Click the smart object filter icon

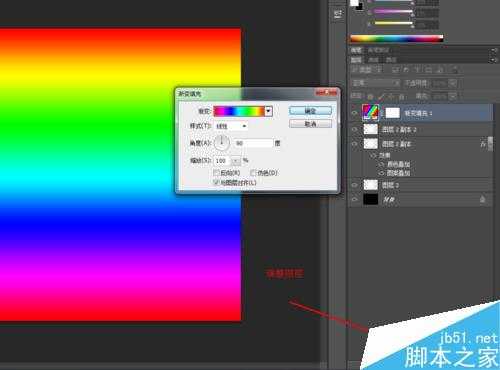440,70
